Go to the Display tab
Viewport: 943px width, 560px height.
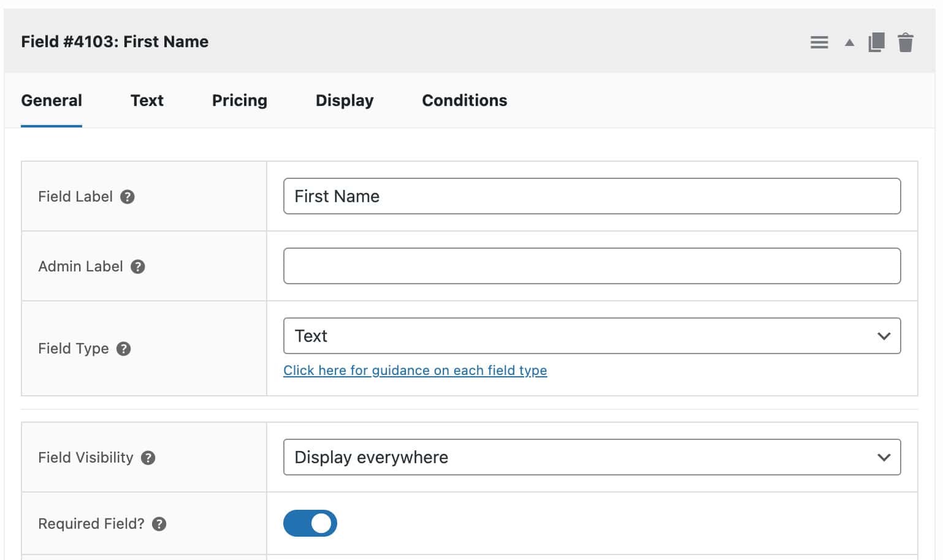click(x=344, y=100)
